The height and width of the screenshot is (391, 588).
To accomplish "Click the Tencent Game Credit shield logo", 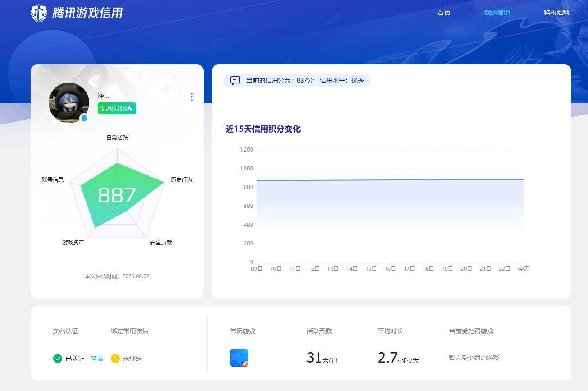I will point(39,13).
